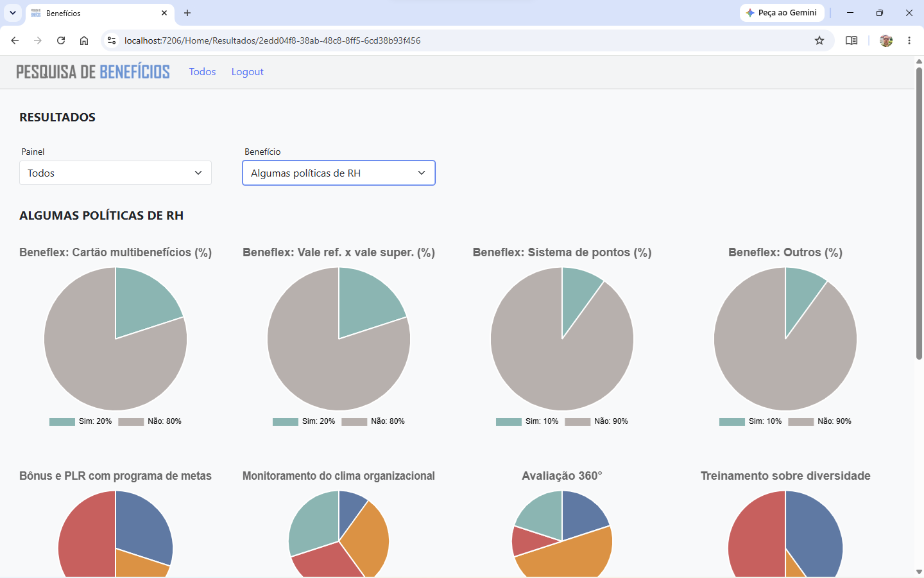924x578 pixels.
Task: Bookmark this page with the star icon
Action: coord(819,40)
